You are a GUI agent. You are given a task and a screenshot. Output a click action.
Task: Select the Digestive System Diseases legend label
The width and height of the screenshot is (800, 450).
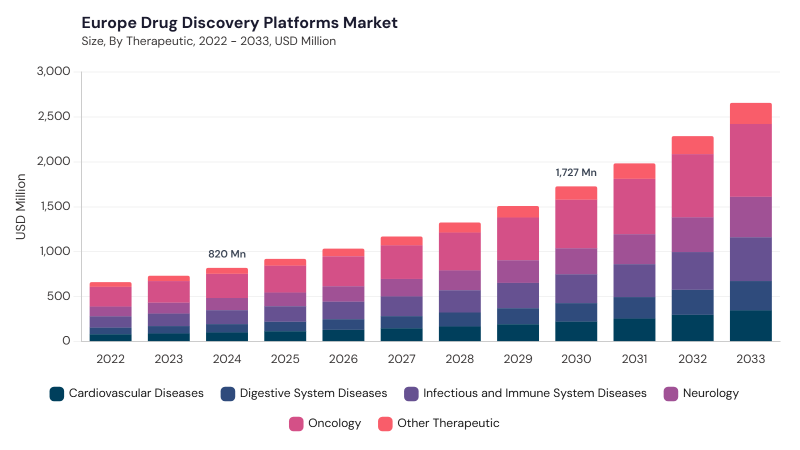click(x=313, y=393)
